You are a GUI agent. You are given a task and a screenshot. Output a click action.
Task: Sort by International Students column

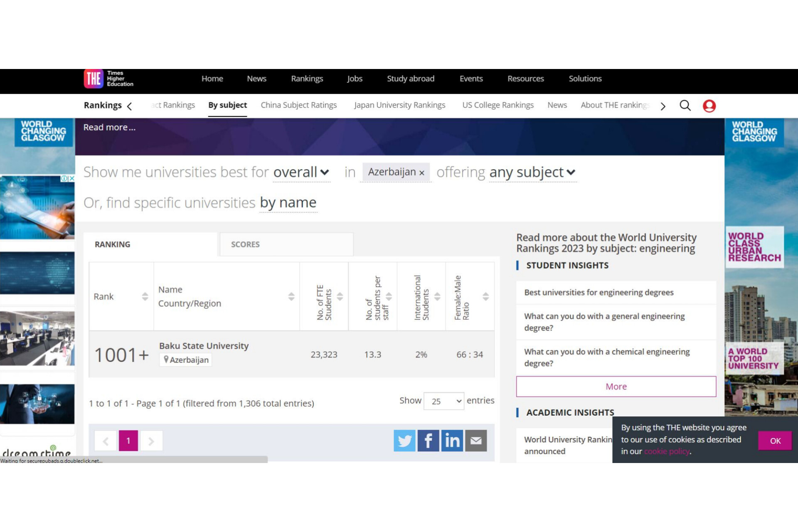[437, 296]
